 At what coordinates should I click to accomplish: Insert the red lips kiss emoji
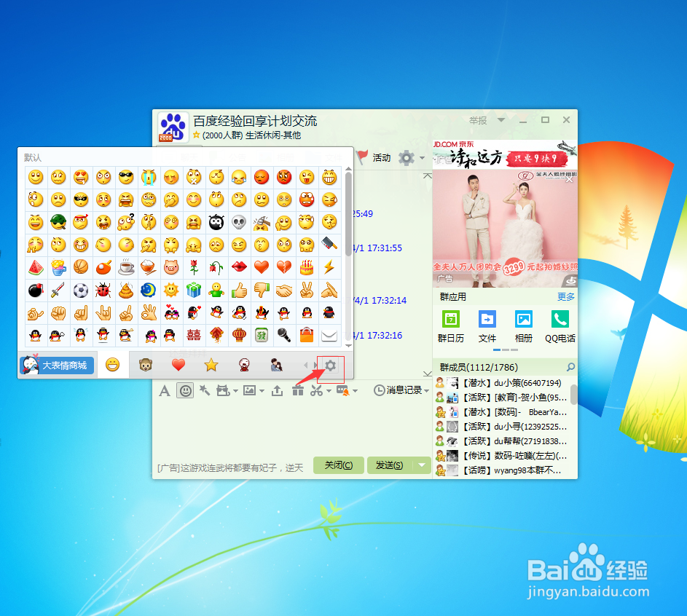239,267
